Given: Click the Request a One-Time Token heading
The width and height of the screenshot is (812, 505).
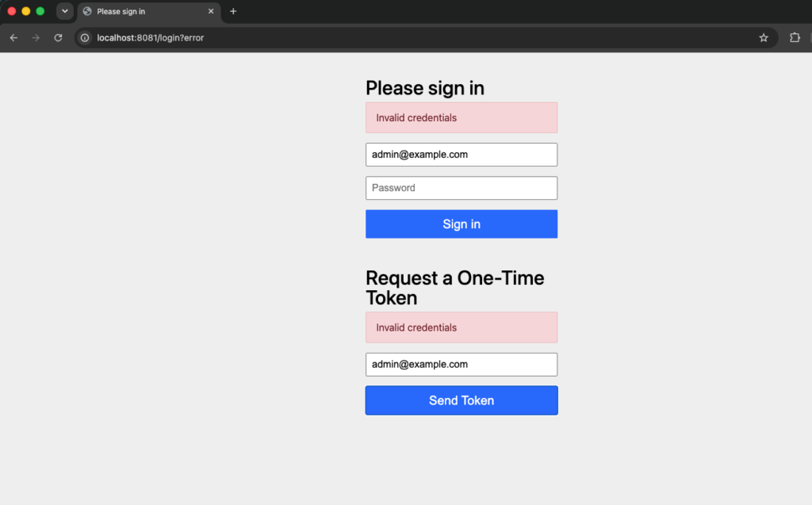Looking at the screenshot, I should click(454, 288).
